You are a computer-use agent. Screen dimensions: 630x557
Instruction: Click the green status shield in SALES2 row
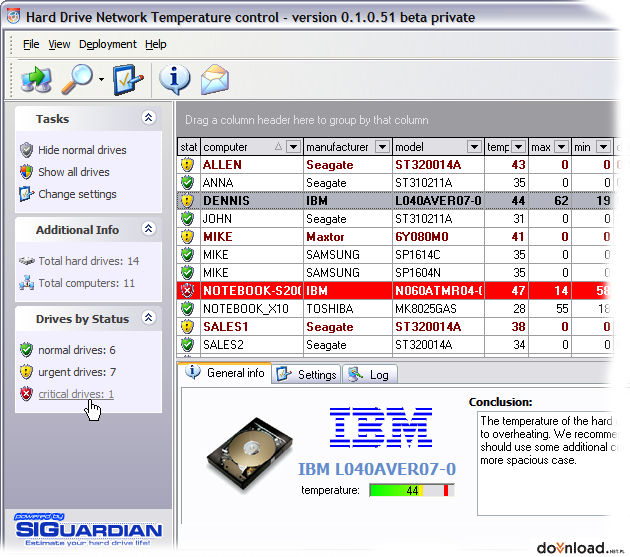pyautogui.click(x=188, y=345)
